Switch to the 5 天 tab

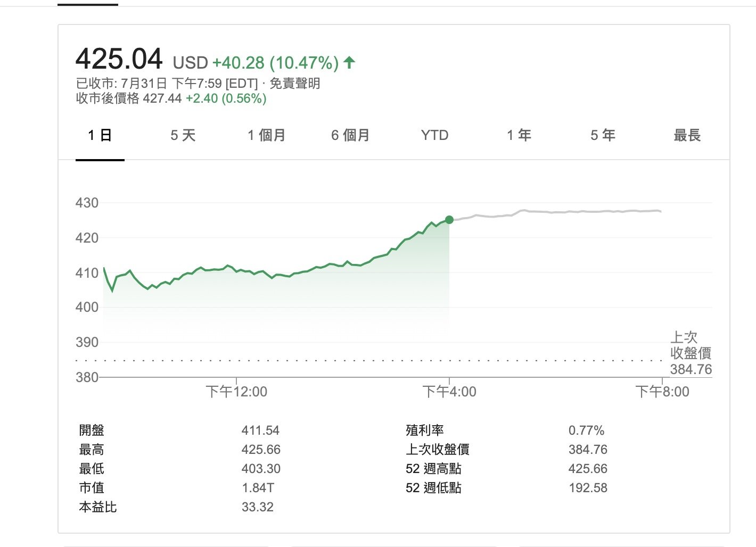pyautogui.click(x=183, y=136)
